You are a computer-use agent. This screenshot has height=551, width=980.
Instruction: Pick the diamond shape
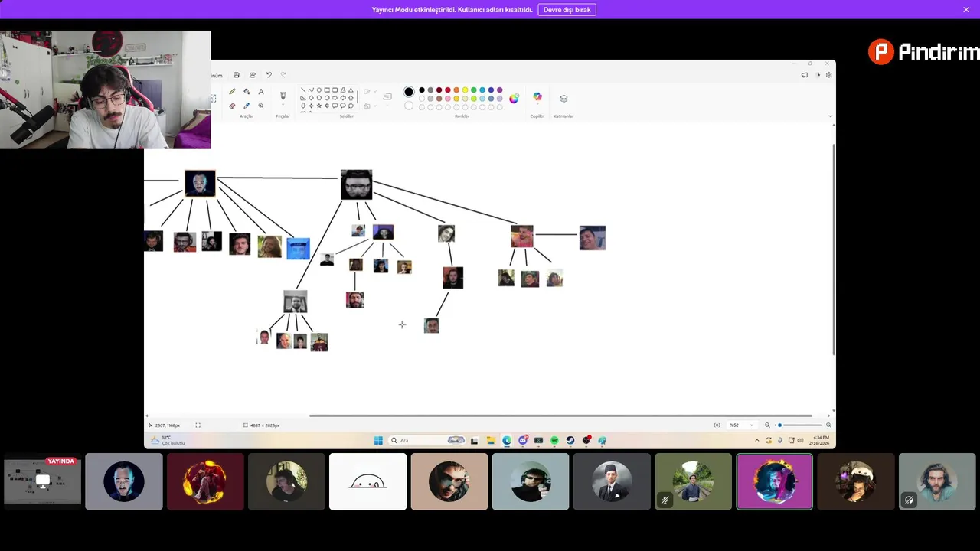(311, 98)
